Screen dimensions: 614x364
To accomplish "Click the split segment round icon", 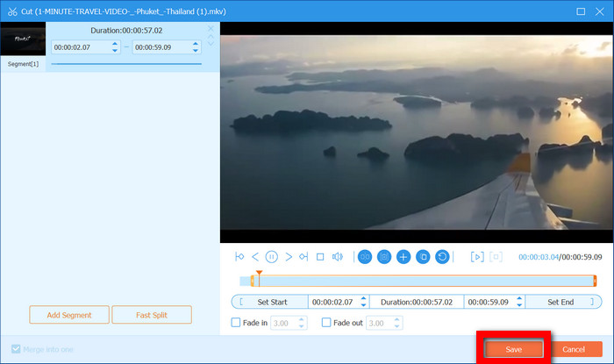I will tap(365, 257).
